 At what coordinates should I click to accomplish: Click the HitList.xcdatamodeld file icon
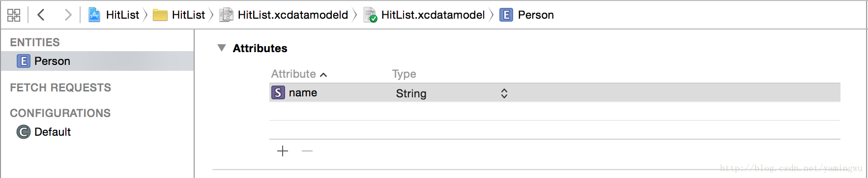click(x=226, y=15)
